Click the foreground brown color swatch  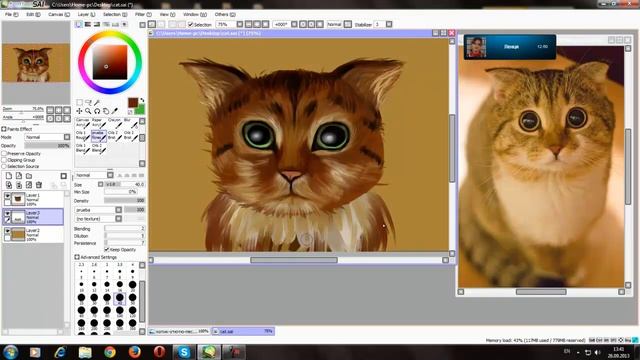pyautogui.click(x=133, y=102)
